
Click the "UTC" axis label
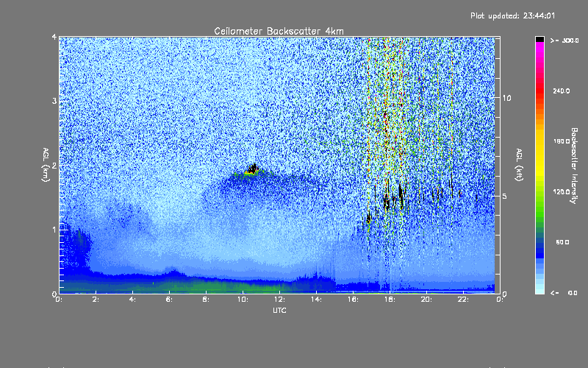pos(279,310)
